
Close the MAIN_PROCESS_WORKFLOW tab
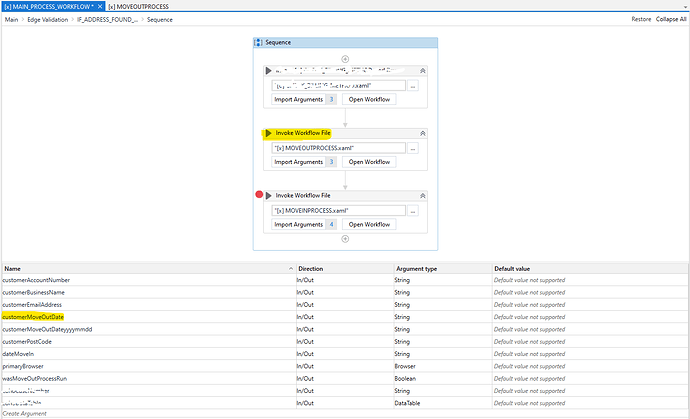tap(100, 7)
